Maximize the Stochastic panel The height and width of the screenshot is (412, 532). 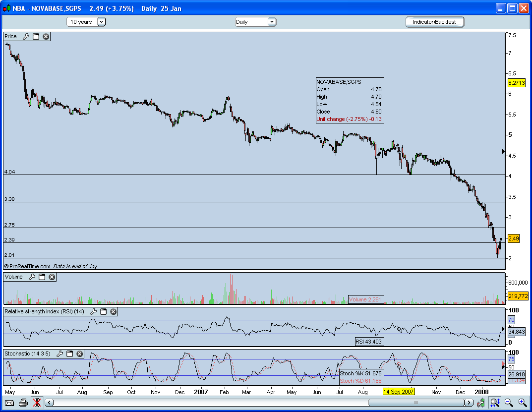pyautogui.click(x=69, y=353)
